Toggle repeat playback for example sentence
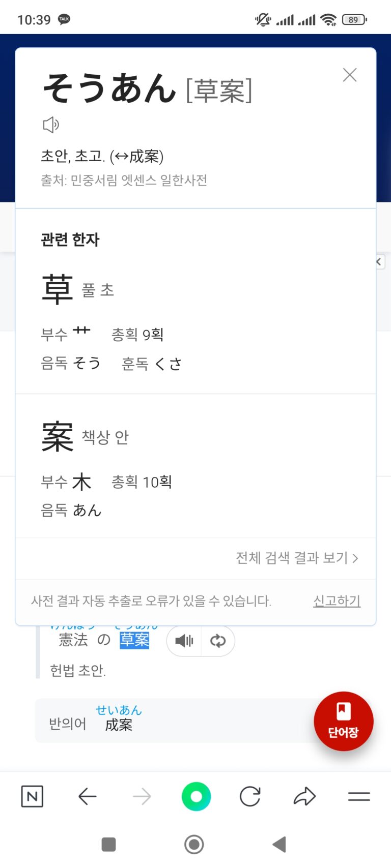391x868 pixels. click(217, 641)
